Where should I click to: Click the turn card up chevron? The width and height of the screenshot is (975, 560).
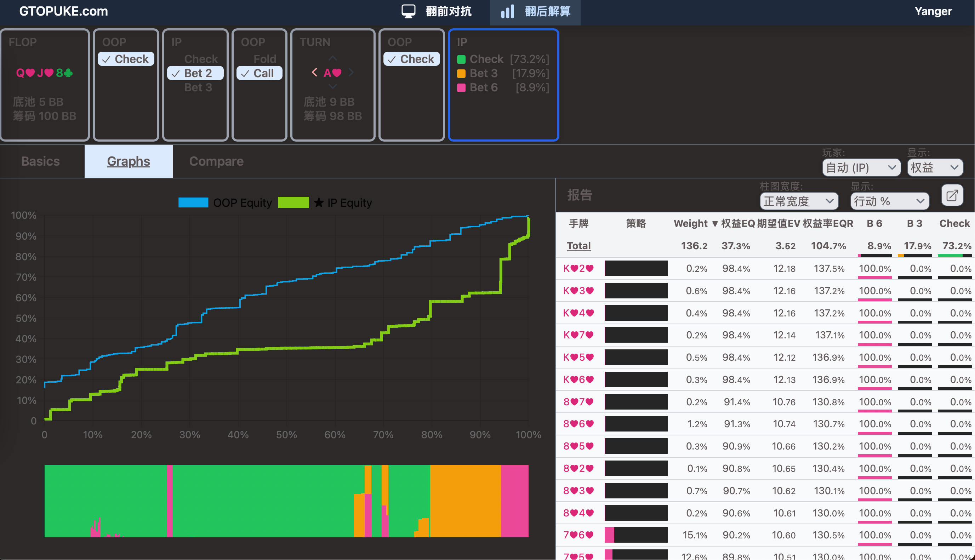click(x=333, y=58)
